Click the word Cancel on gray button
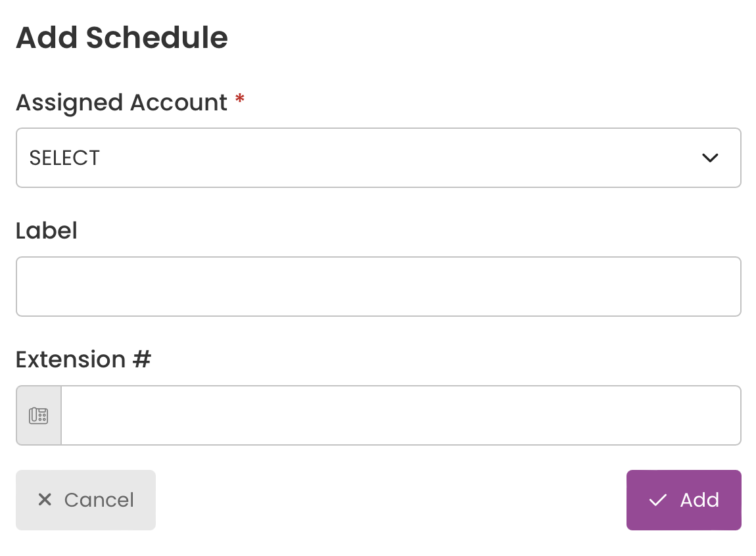 [99, 500]
